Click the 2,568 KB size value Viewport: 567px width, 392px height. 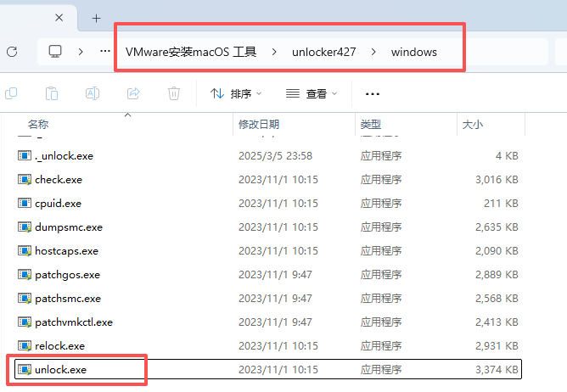[x=497, y=299]
